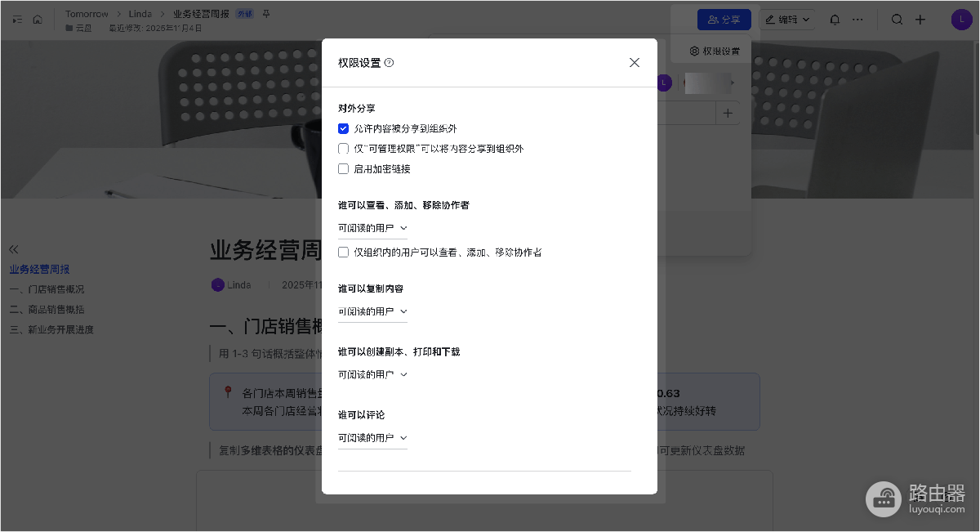Click the 最近修改 date text in the header
The height and width of the screenshot is (532, 980).
click(x=154, y=29)
